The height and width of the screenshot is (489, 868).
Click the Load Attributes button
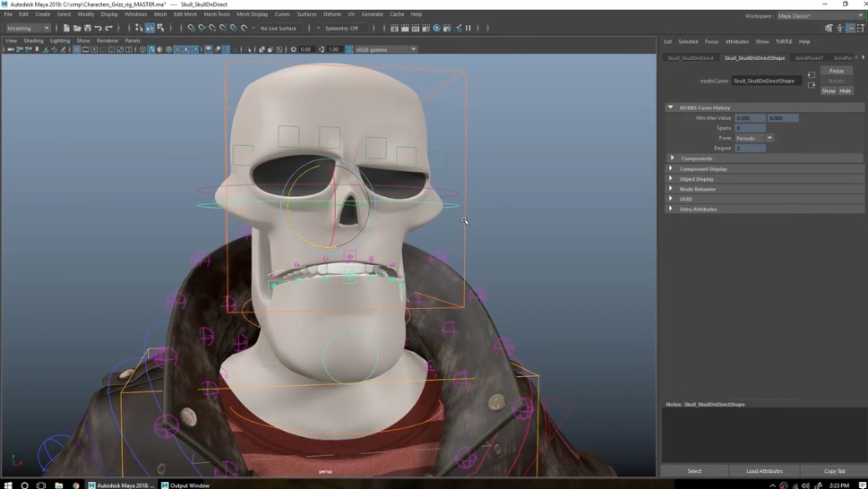pyautogui.click(x=764, y=471)
